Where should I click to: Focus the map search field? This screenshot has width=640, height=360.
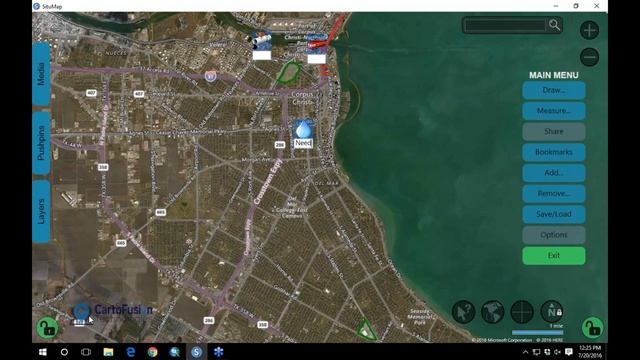505,25
